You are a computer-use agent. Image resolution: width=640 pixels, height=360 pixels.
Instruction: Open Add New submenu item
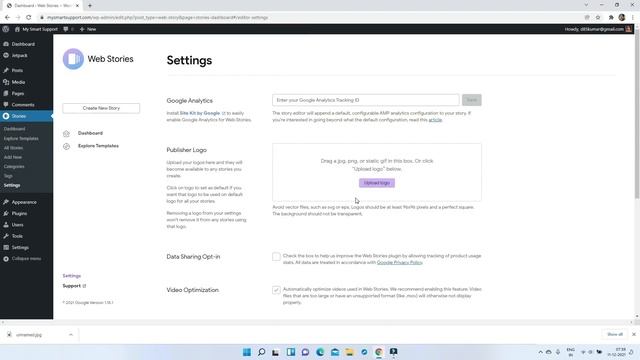13,157
